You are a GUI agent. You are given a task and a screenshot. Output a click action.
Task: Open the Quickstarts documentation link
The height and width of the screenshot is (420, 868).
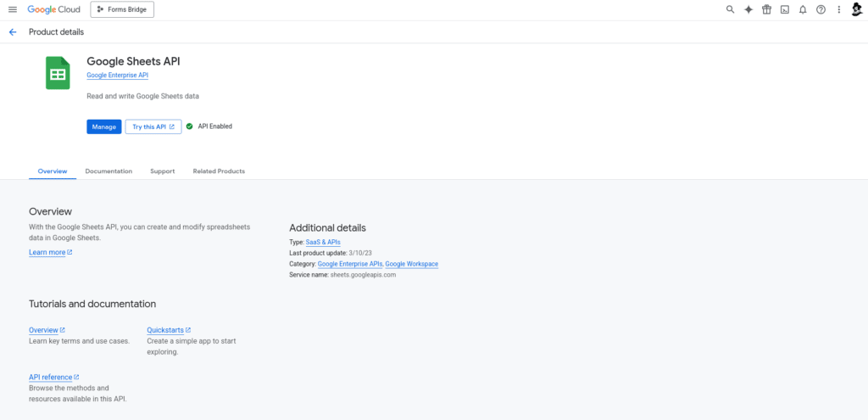pyautogui.click(x=169, y=330)
